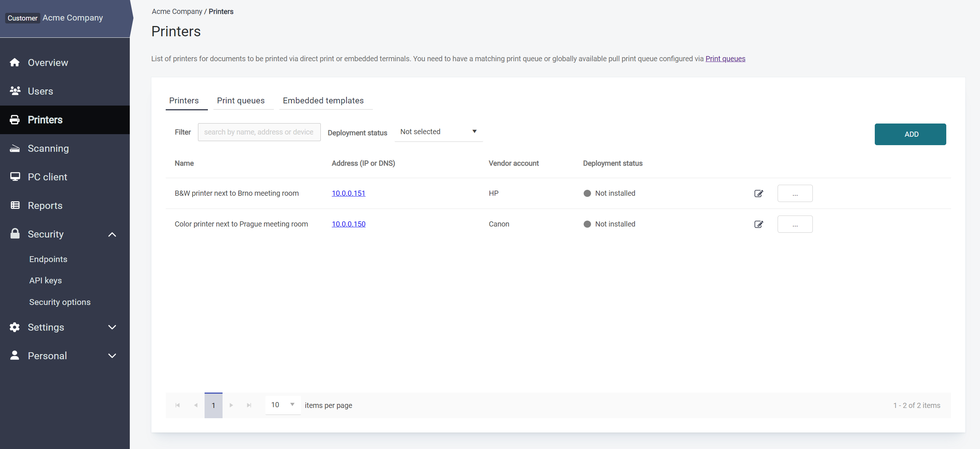The height and width of the screenshot is (449, 980).
Task: Go to next page arrow
Action: click(231, 405)
